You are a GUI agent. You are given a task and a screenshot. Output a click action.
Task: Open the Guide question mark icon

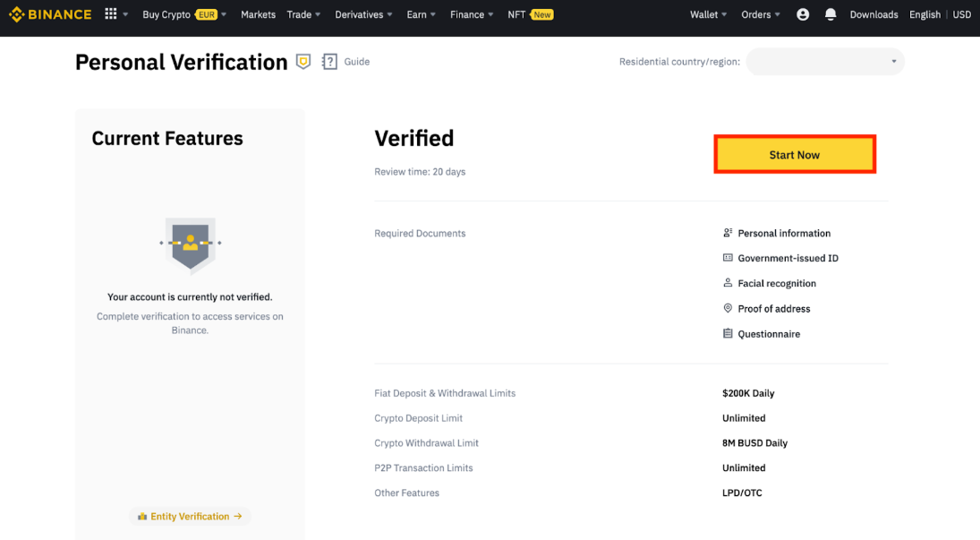click(328, 62)
